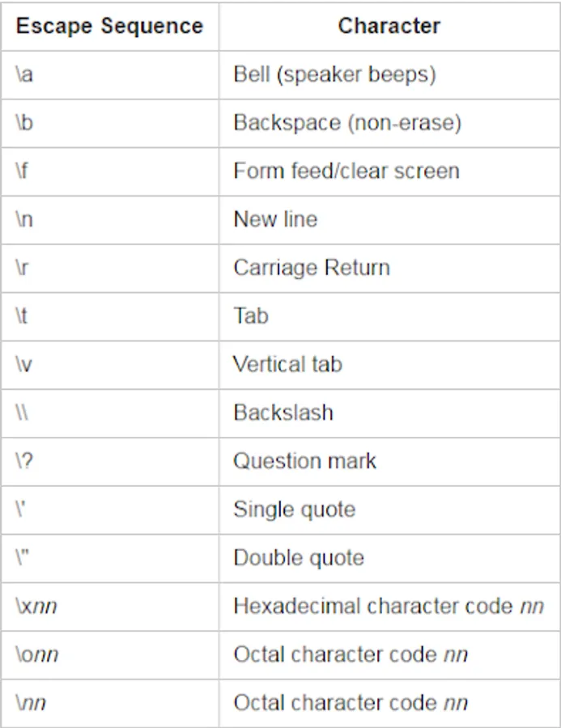Screen dimensions: 561x728
Task: Click the Single quote description
Action: [294, 510]
